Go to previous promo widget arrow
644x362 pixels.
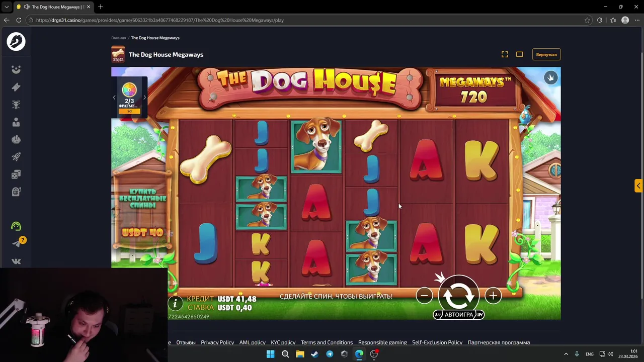click(114, 98)
